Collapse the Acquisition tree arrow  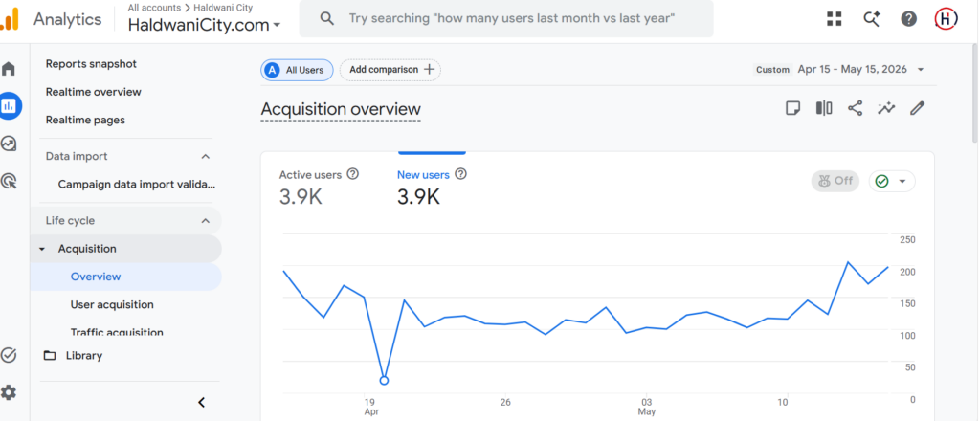[42, 249]
